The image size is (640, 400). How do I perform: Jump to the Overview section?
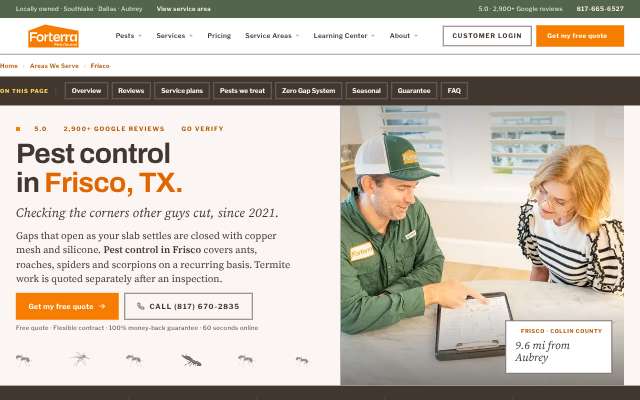86,91
